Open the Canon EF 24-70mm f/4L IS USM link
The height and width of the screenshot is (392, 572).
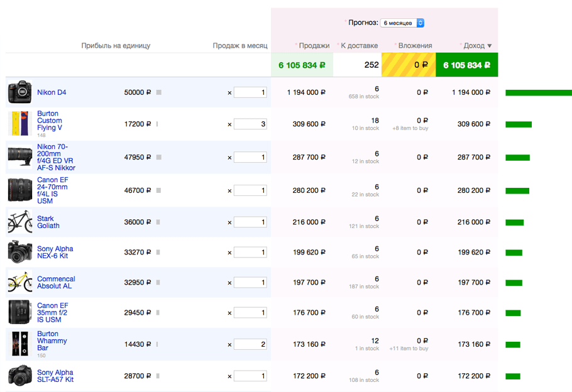[52, 190]
